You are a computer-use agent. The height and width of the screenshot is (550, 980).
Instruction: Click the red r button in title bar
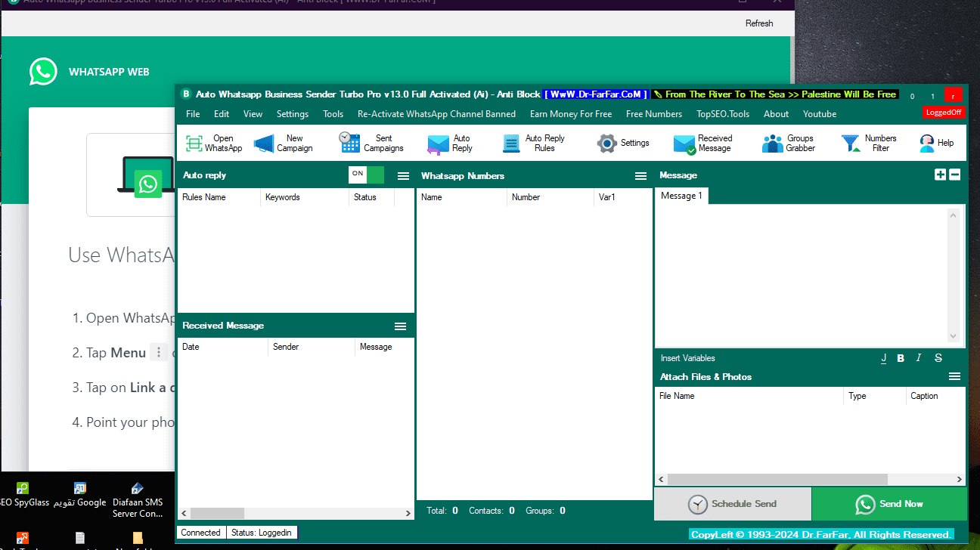[954, 96]
